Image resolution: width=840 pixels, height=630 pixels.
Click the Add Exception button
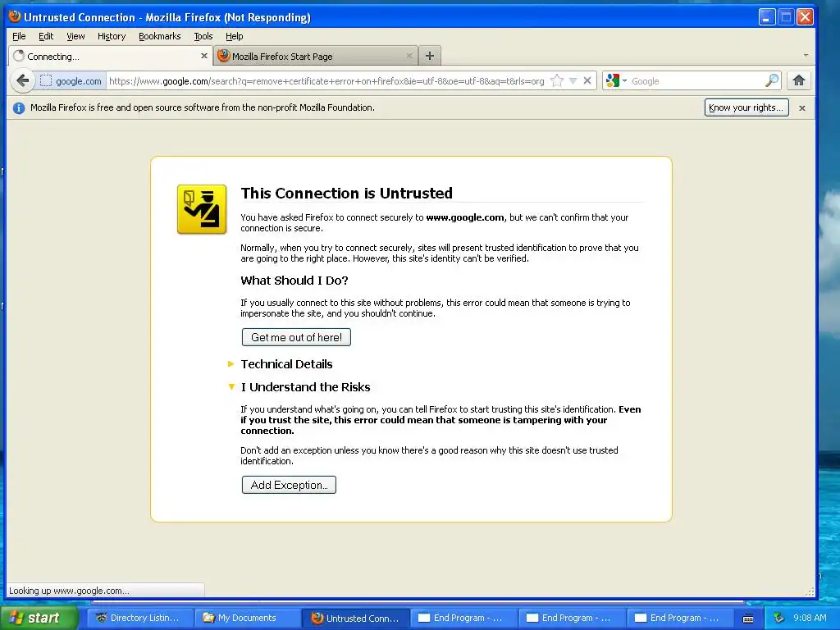(x=289, y=485)
